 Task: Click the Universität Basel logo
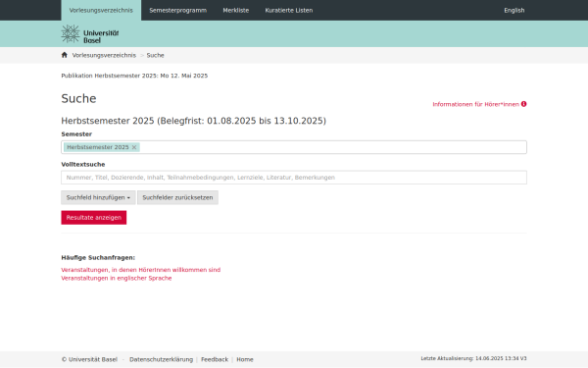[x=90, y=33]
